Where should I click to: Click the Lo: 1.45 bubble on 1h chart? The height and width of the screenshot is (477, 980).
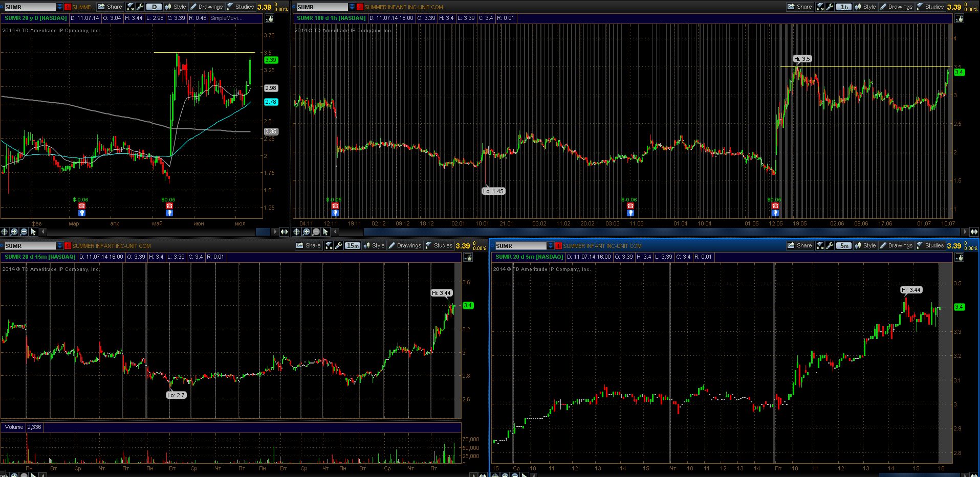coord(493,191)
